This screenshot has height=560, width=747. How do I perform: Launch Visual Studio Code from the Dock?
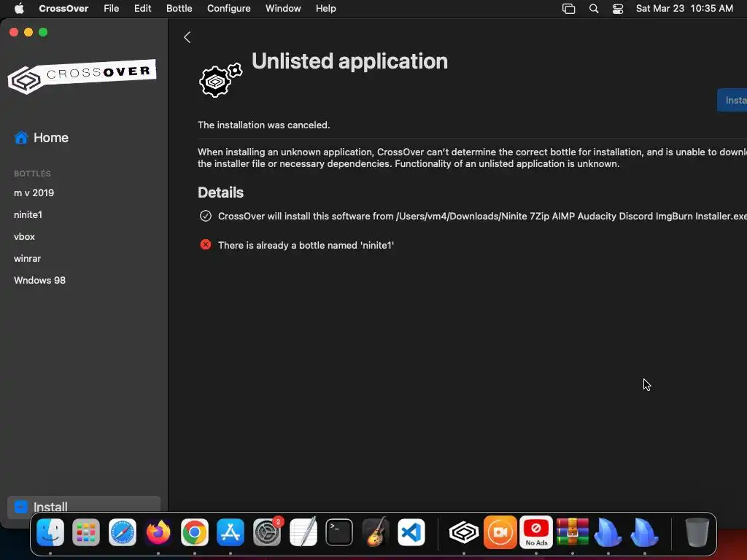coord(411,532)
